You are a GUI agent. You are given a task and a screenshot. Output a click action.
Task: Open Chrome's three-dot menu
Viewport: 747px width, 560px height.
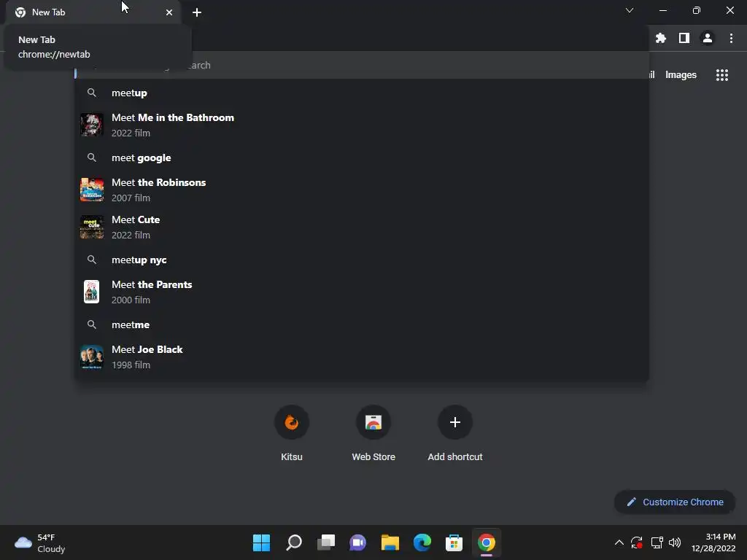click(731, 38)
